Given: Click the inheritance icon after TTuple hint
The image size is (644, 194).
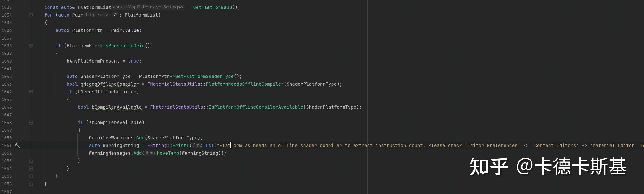Looking at the screenshot, I should coord(115,15).
